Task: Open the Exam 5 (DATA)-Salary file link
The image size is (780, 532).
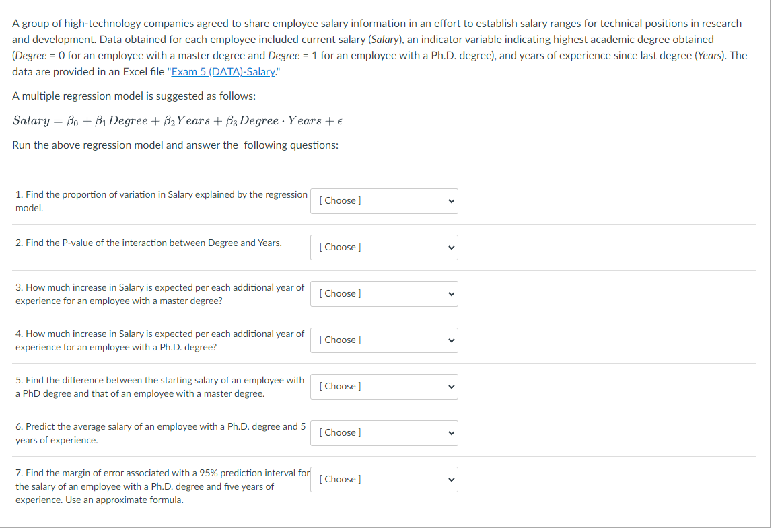Action: pyautogui.click(x=223, y=71)
